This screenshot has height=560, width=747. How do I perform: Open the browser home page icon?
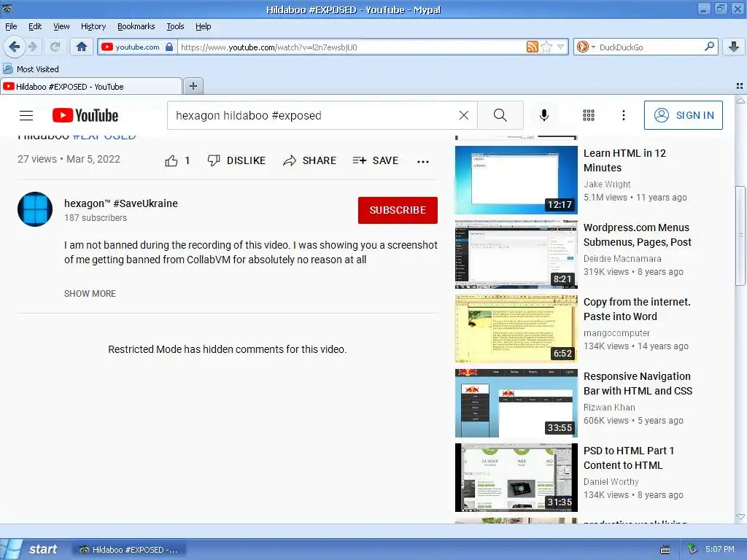[x=82, y=47]
